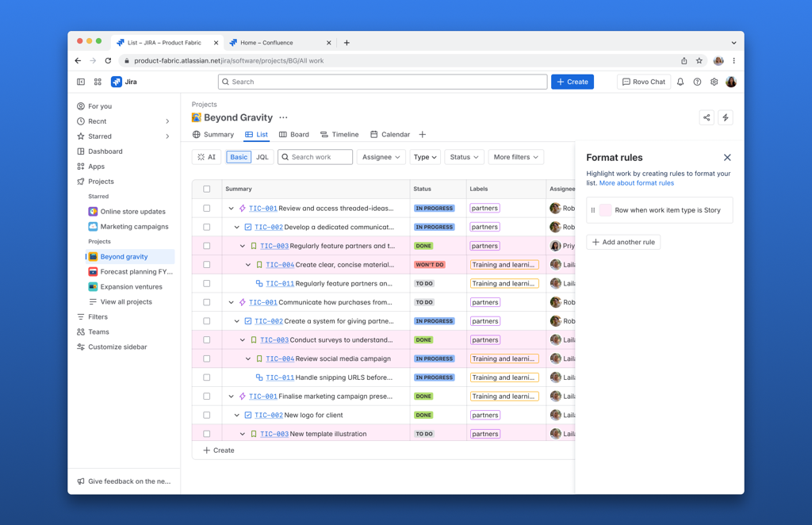
Task: Select the AI search option
Action: (206, 156)
